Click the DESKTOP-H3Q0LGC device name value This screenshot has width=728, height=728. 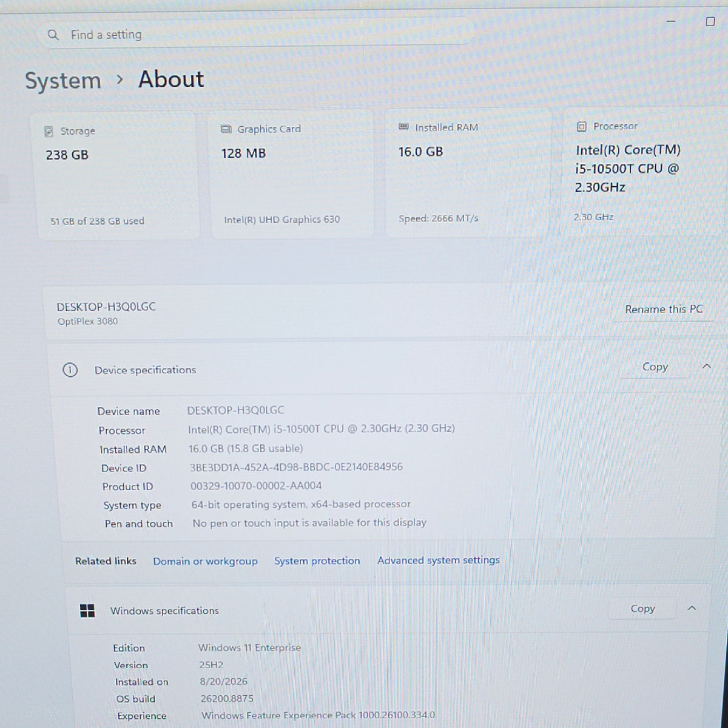click(235, 411)
